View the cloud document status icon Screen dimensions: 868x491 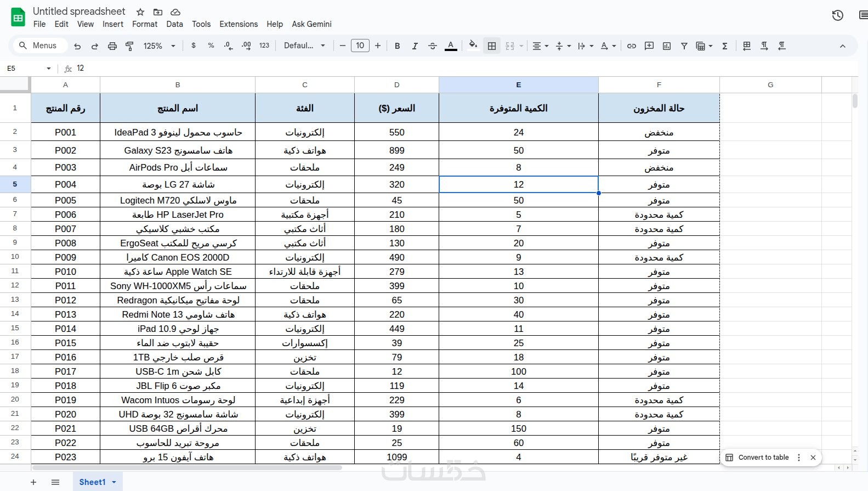pyautogui.click(x=175, y=12)
